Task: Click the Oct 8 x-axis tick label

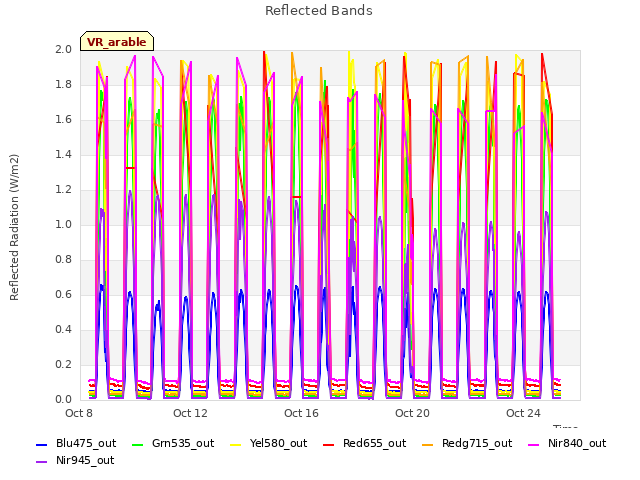Action: tap(79, 413)
